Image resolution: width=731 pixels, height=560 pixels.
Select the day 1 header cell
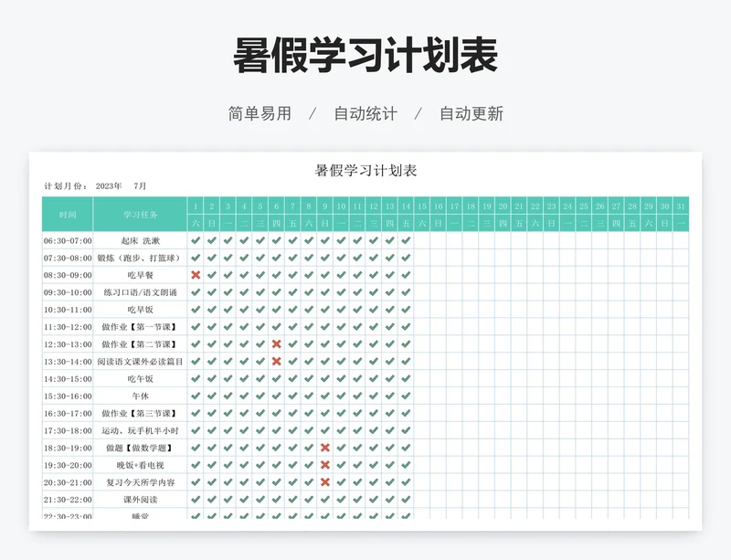[x=196, y=206]
